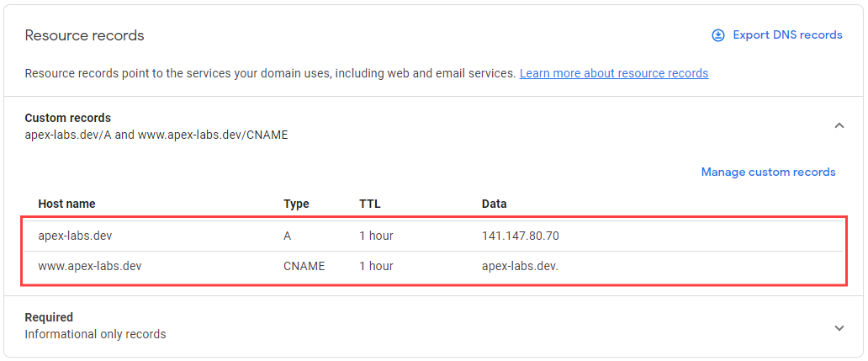Open Learn more about resource records link
Screen dimensions: 868x361
click(x=614, y=73)
